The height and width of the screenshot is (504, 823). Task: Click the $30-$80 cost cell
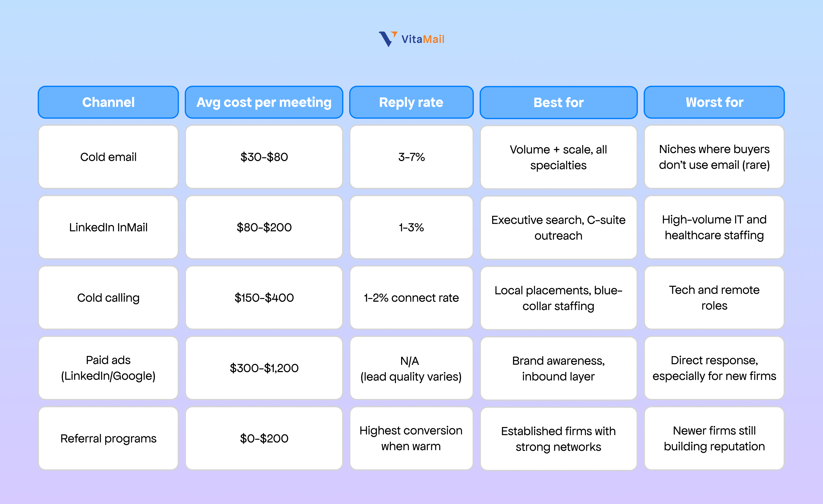point(264,157)
